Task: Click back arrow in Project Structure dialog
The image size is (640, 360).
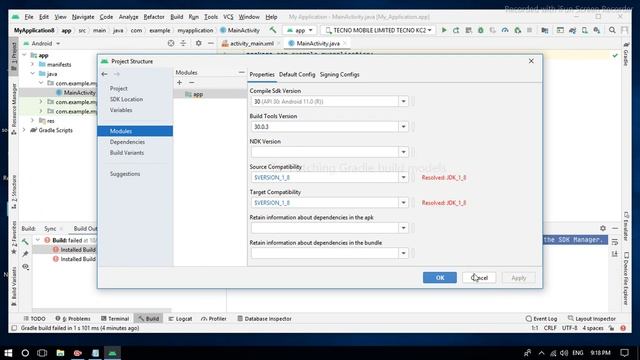Action: [104, 74]
